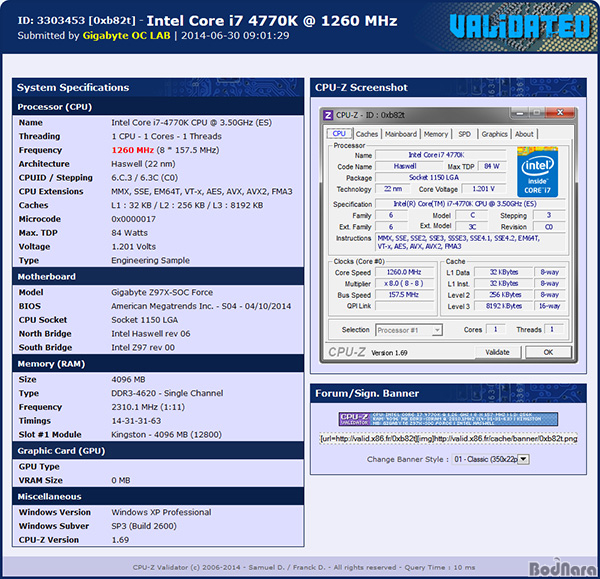The height and width of the screenshot is (579, 600).
Task: Click 'Haswell (22 nm)' architecture value
Action: pyautogui.click(x=143, y=164)
